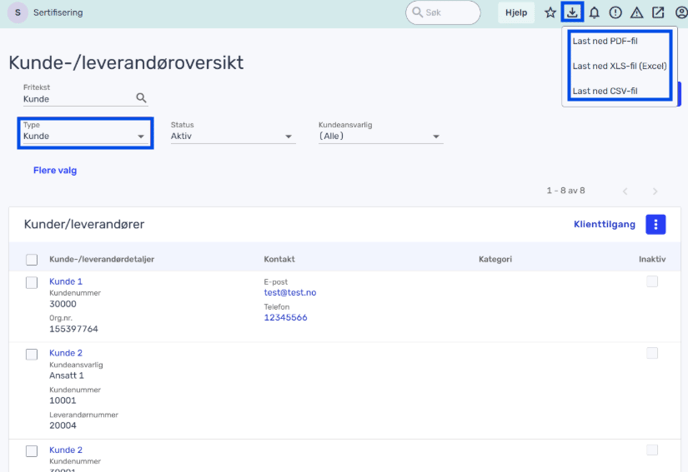Viewport: 688px width, 472px height.
Task: Click the circled exclamation info icon
Action: tap(615, 13)
